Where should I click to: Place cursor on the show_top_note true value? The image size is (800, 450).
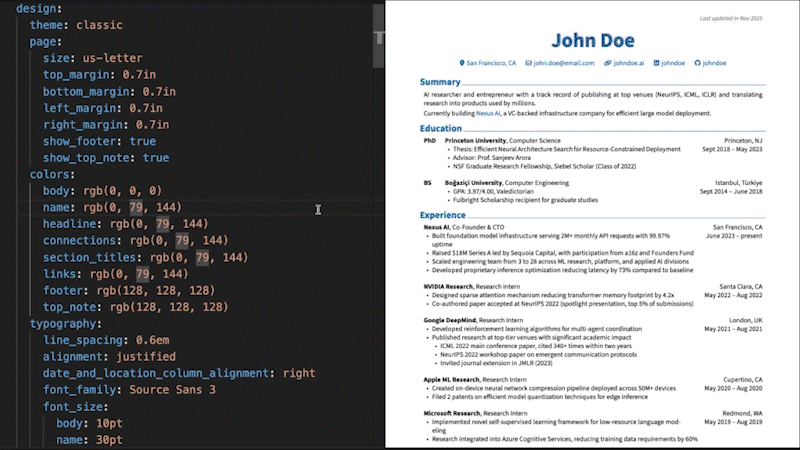156,157
